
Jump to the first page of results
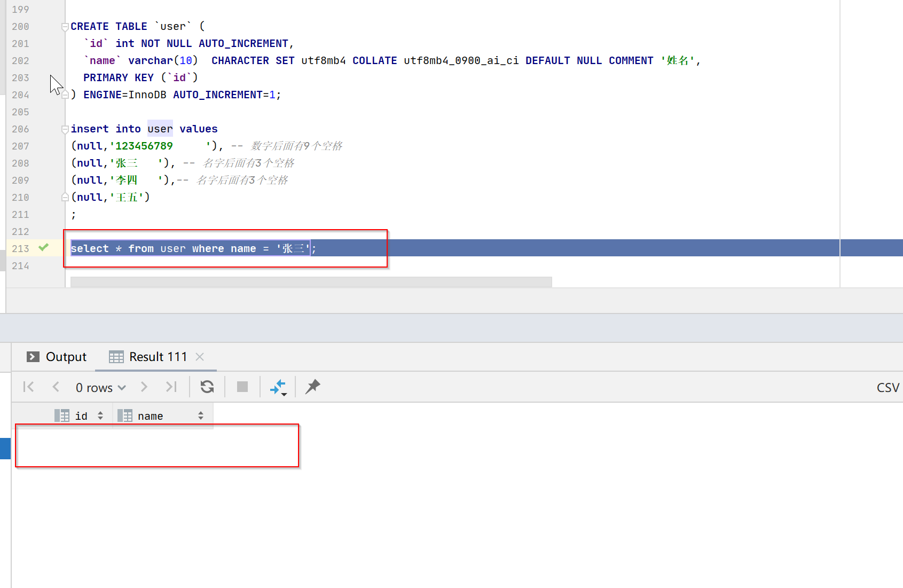tap(28, 387)
